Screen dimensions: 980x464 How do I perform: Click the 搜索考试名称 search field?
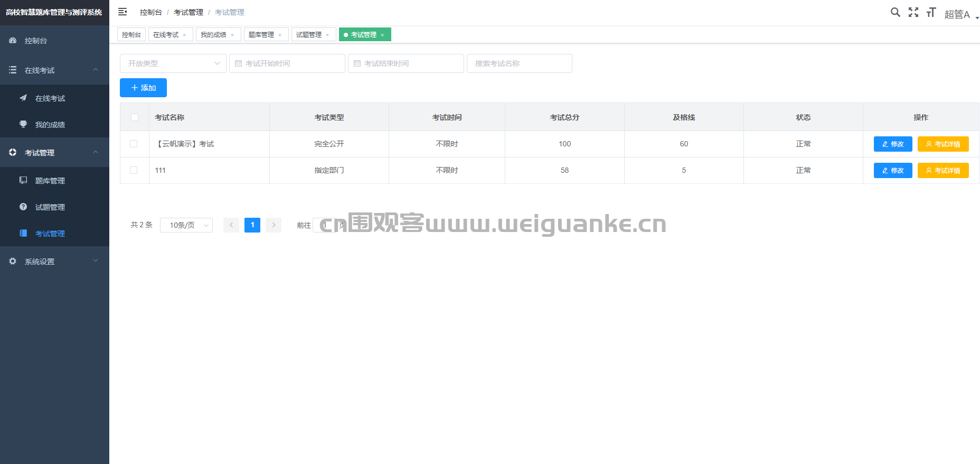click(x=520, y=63)
